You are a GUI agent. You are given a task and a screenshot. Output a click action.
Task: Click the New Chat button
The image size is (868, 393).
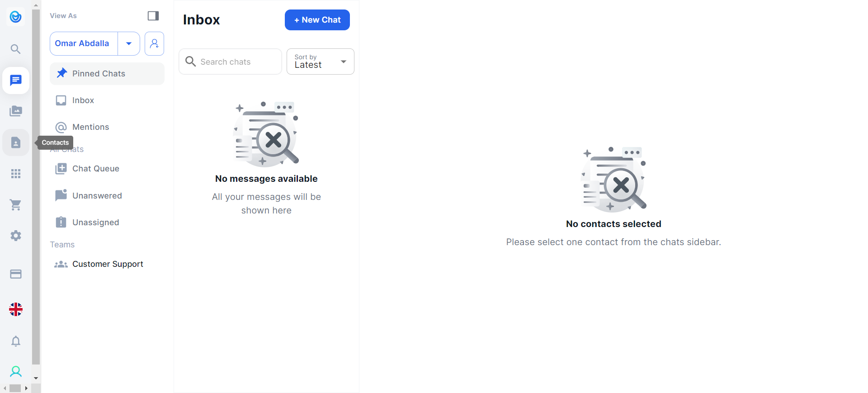click(x=317, y=20)
